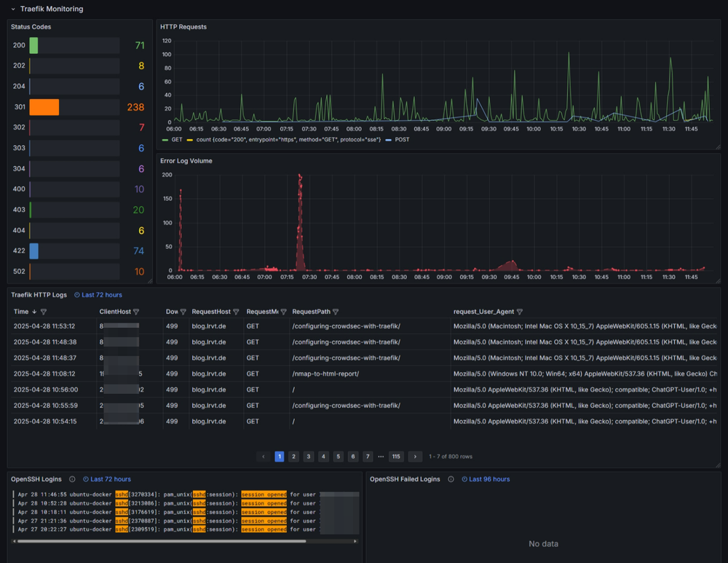Open the filter dropdown on the Dow column
Image resolution: width=728 pixels, height=563 pixels.
[183, 312]
